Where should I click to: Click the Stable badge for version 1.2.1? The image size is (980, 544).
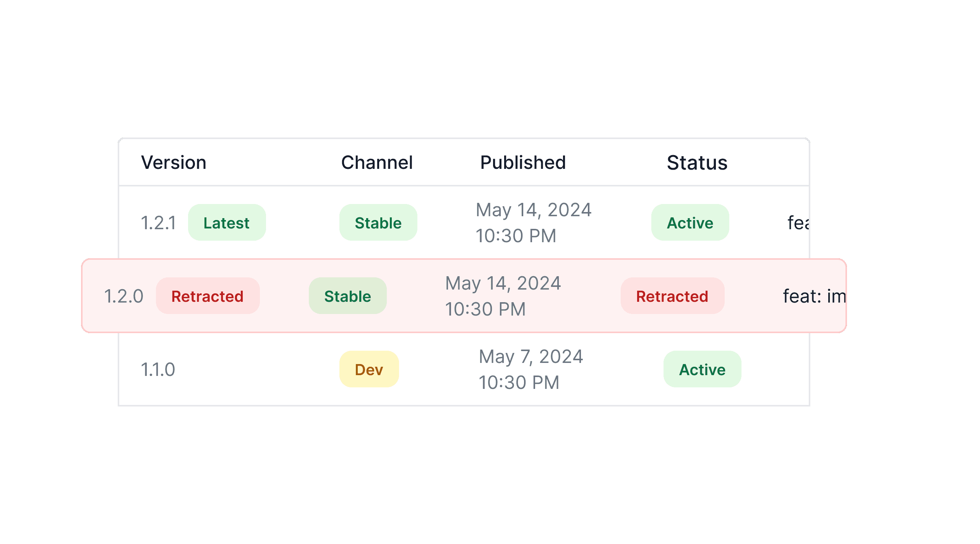click(378, 223)
